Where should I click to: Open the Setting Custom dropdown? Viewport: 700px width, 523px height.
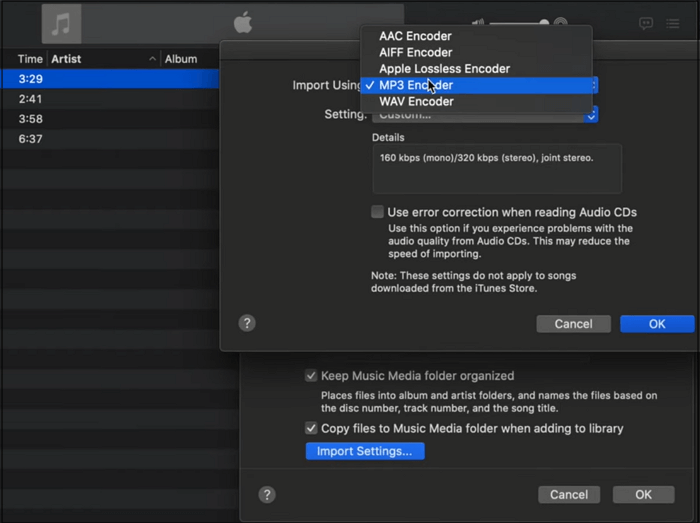coord(480,115)
